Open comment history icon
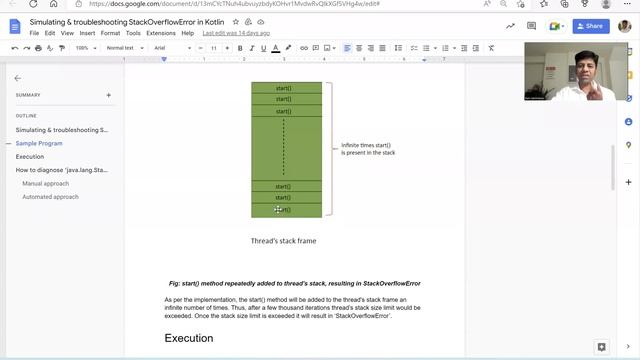 531,26
